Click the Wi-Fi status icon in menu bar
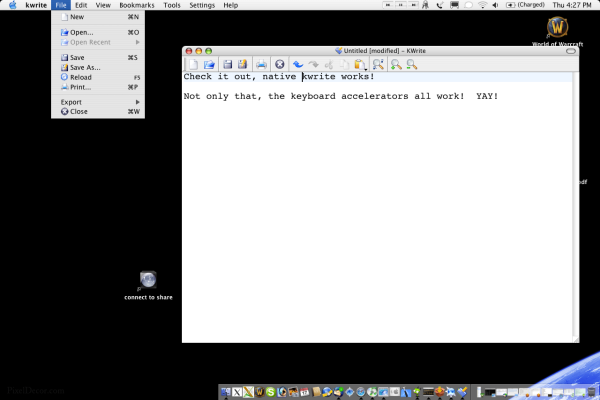The image size is (600, 400). pyautogui.click(x=482, y=6)
